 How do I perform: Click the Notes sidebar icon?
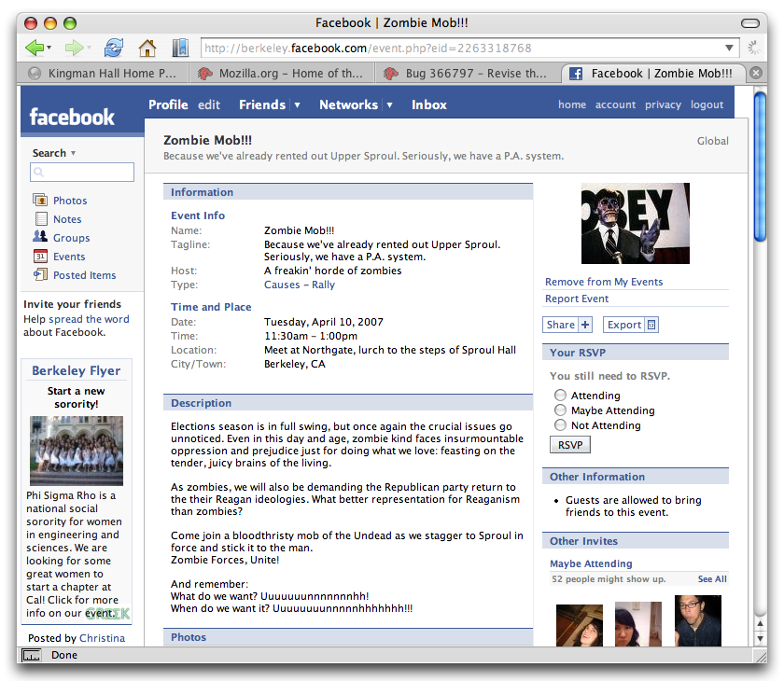click(x=41, y=219)
